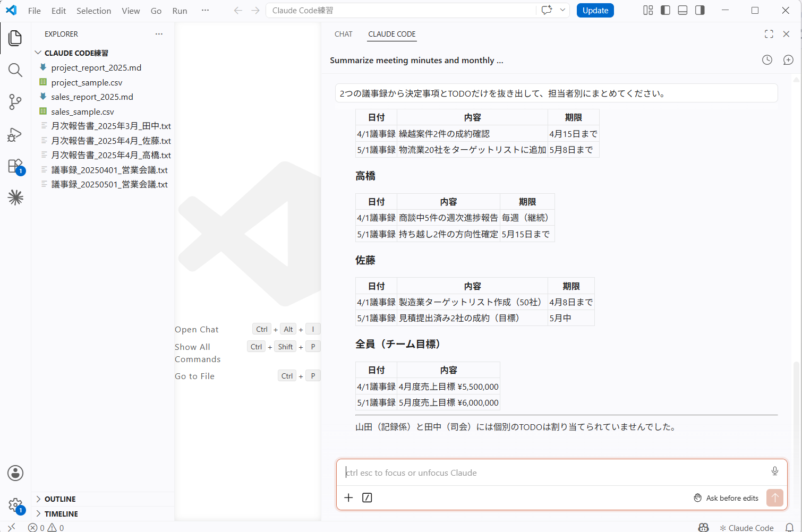Screen dimensions: 802x532
Task: Open the Search view icon
Action: (x=15, y=70)
